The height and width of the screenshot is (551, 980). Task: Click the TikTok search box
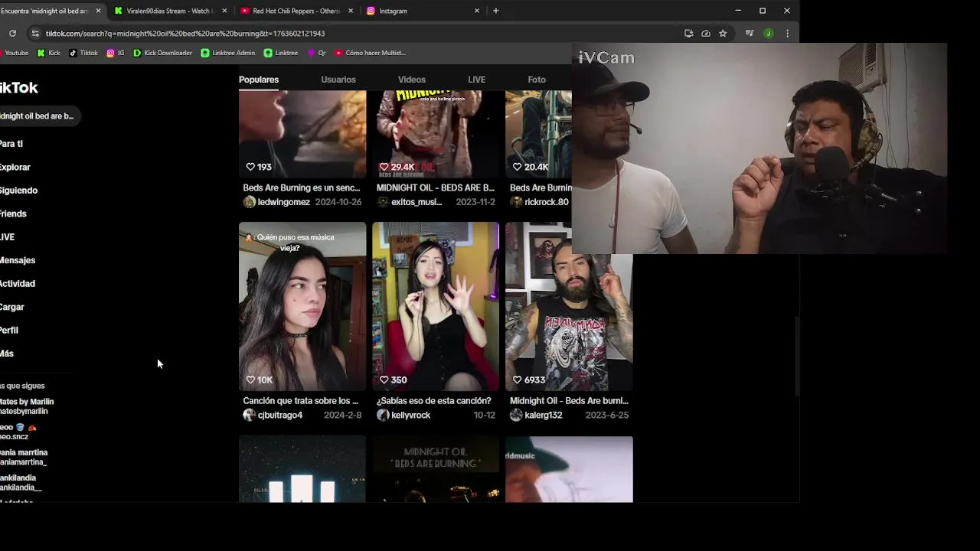pyautogui.click(x=40, y=116)
